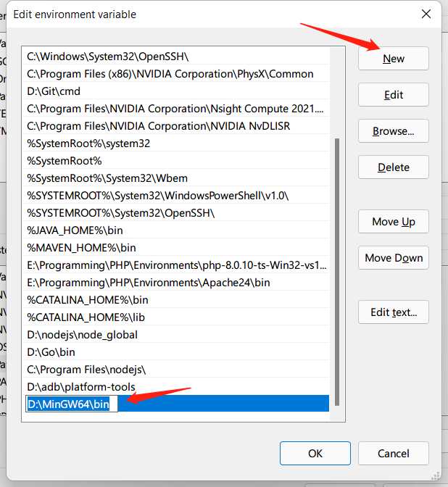448x487 pixels.
Task: Move the selected entry up
Action: tap(393, 222)
